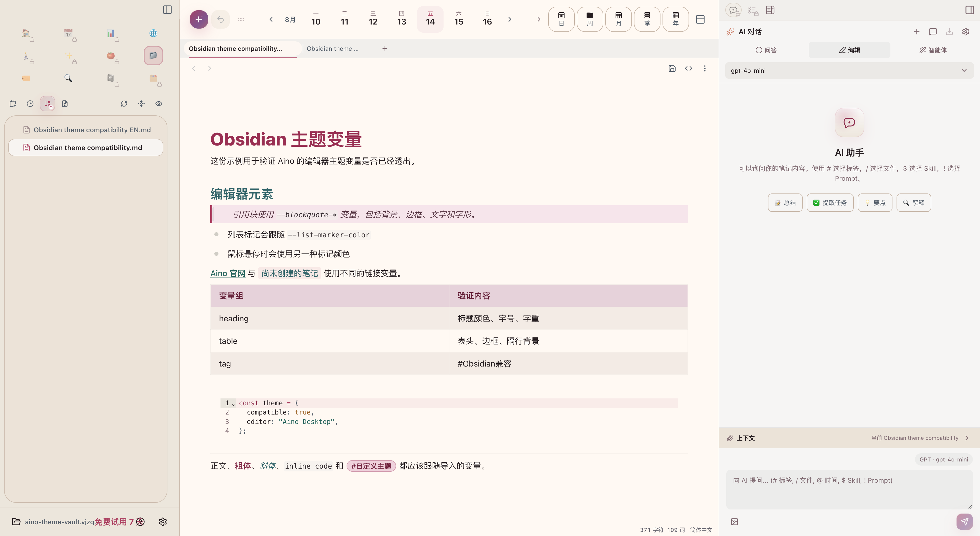Go to the previous week
The image size is (980, 536).
(x=271, y=19)
